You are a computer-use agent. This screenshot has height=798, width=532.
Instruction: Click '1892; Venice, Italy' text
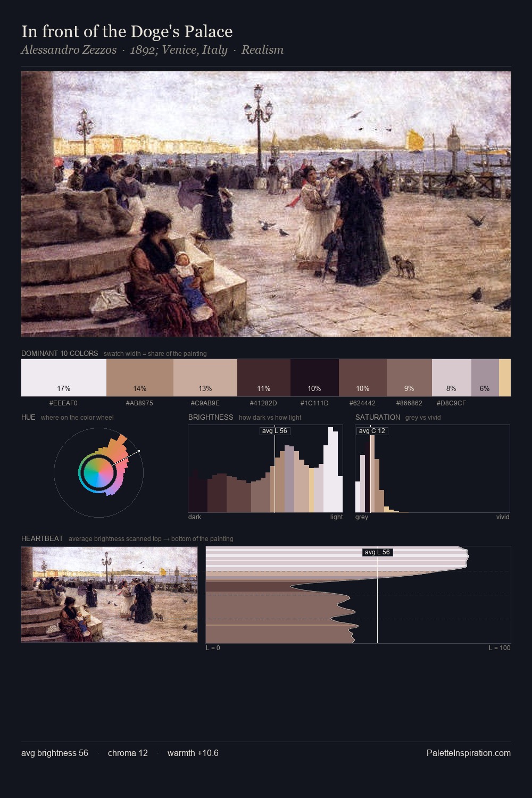coord(179,50)
